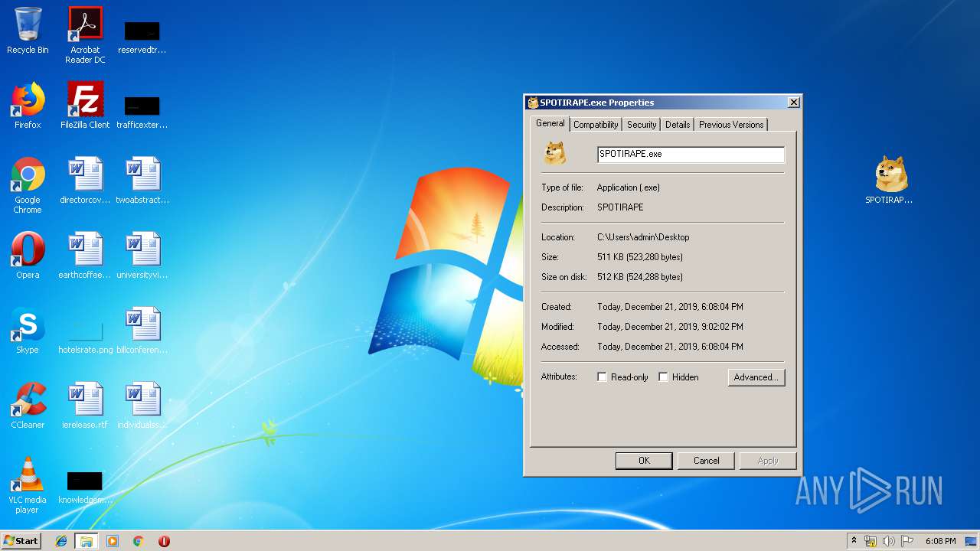Enable the Hidden attribute checkbox
This screenshot has width=980, height=551.
663,377
